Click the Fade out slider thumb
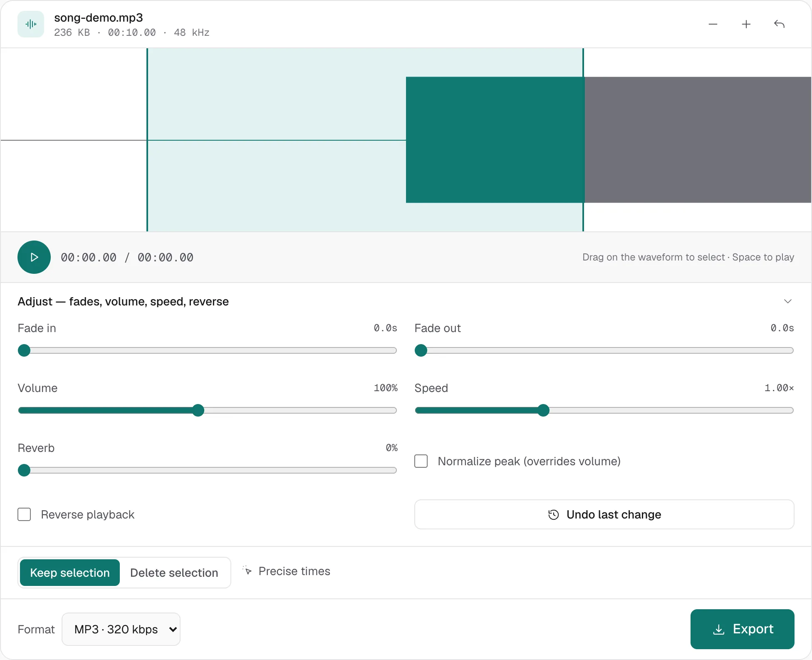This screenshot has width=812, height=660. tap(421, 350)
